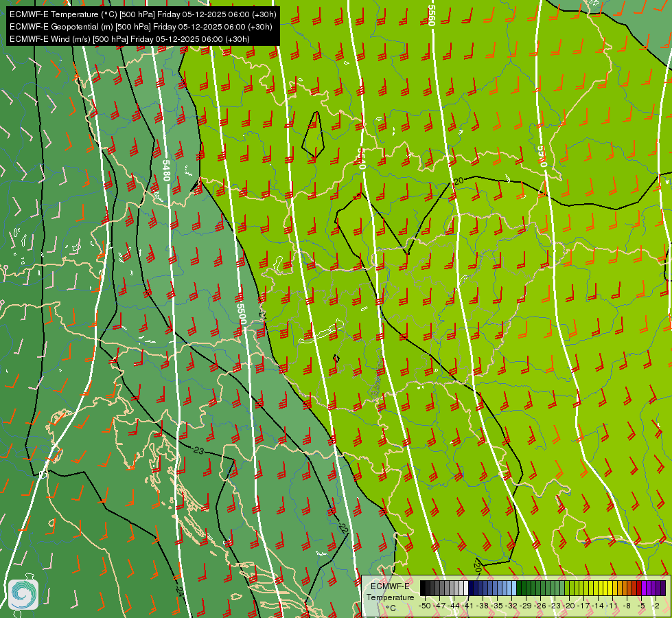
Task: Click the swirl logo icon in the corner
Action: pyautogui.click(x=23, y=595)
